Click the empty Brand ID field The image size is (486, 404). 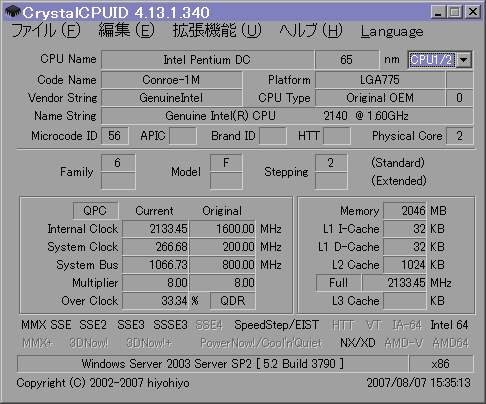(273, 136)
